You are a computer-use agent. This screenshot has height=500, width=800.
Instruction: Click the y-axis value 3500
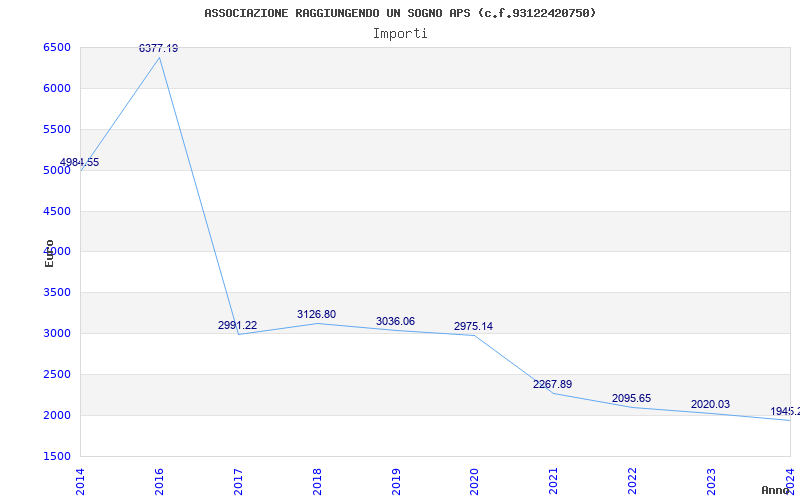coord(57,293)
